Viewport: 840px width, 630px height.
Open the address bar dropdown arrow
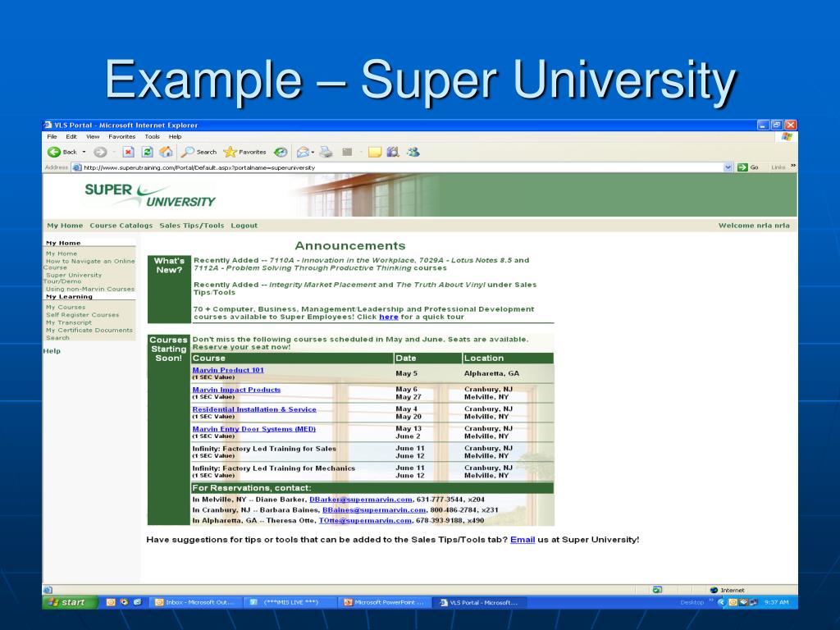click(x=728, y=167)
